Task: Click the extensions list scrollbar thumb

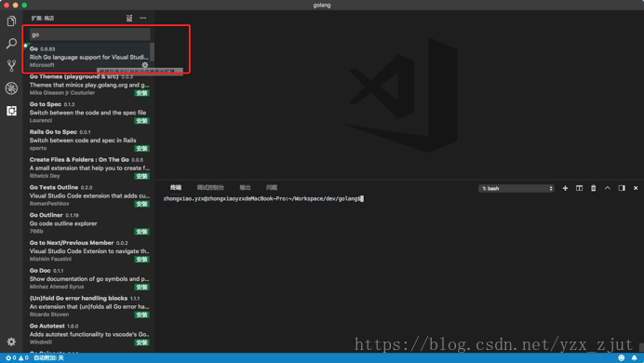Action: click(152, 52)
